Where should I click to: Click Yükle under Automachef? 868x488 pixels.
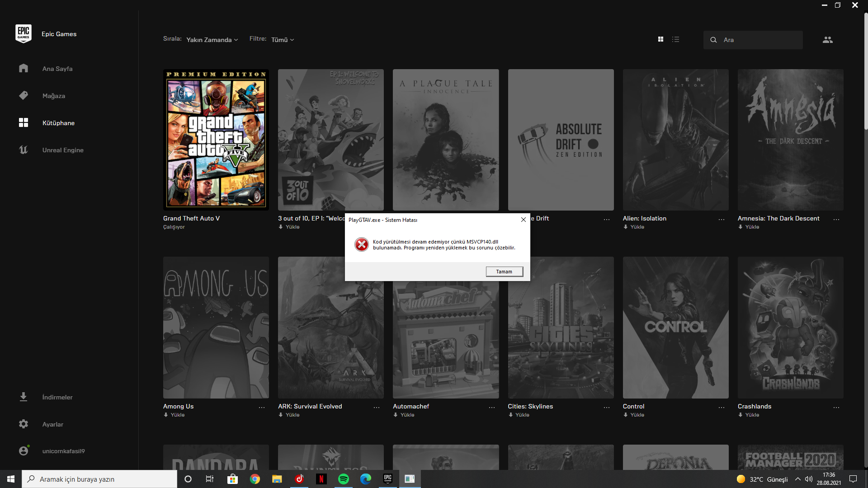click(404, 415)
